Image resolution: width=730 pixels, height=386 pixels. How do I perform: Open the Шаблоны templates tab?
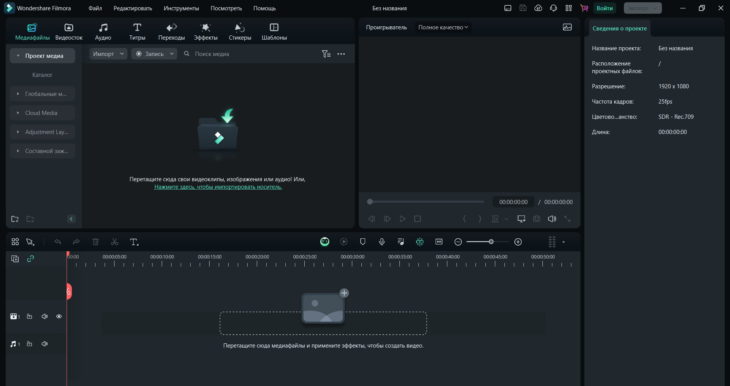(x=274, y=32)
